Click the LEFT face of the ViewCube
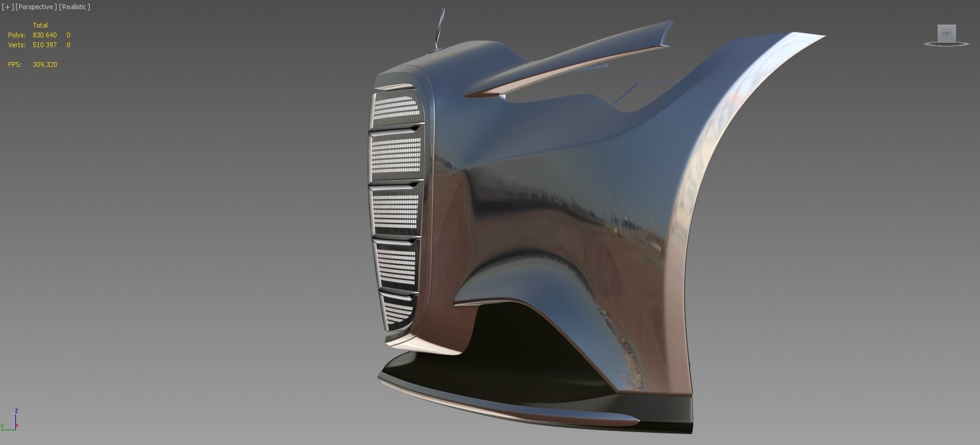The width and height of the screenshot is (980, 445). click(x=946, y=34)
